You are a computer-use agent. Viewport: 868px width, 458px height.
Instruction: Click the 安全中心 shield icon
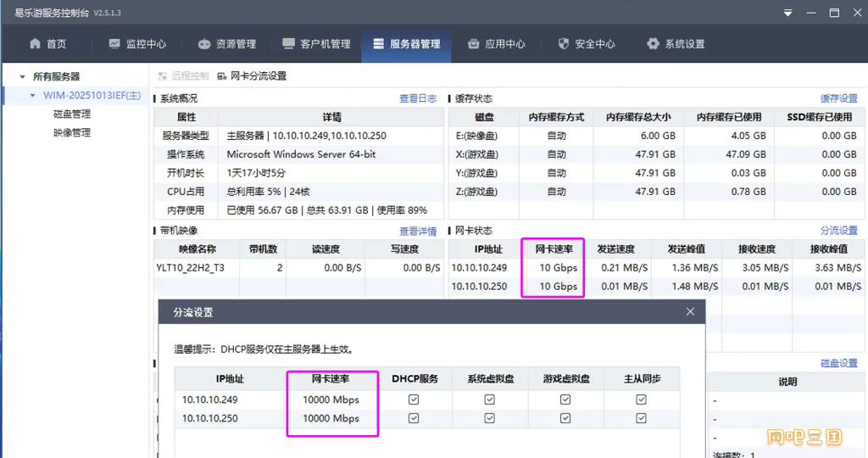pos(564,44)
